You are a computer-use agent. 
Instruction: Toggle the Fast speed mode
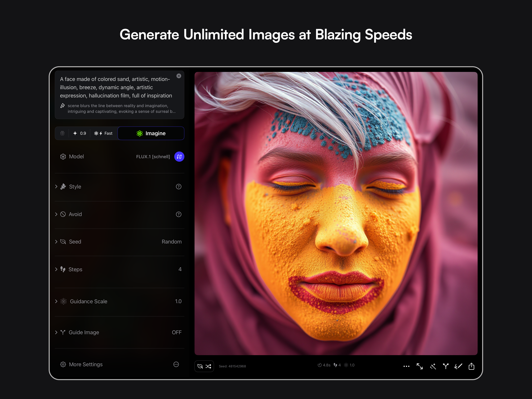point(103,133)
